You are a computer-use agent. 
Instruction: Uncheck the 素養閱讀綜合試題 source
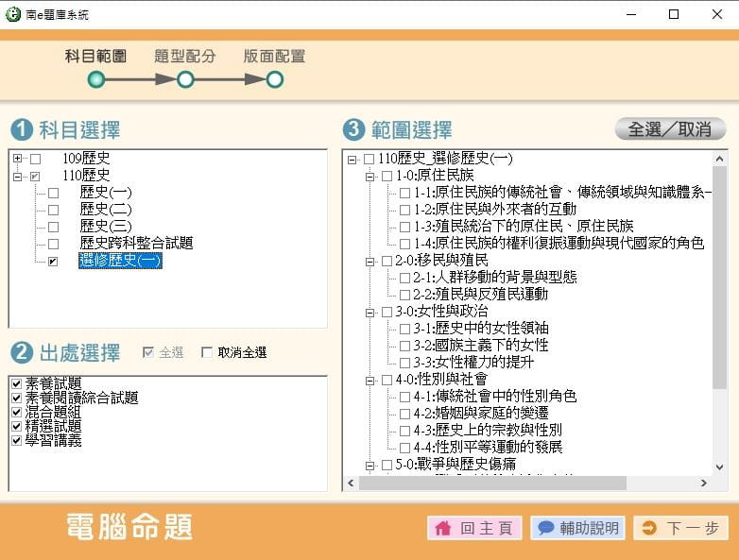coord(16,398)
